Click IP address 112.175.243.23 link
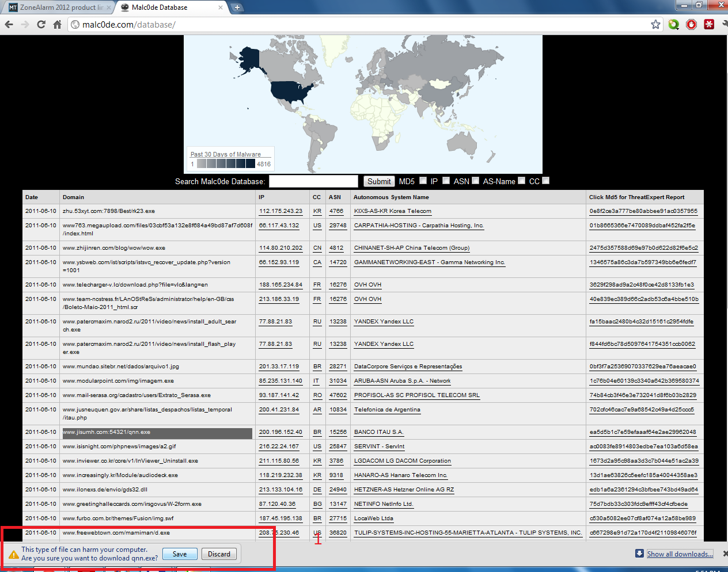The image size is (728, 572). pos(280,211)
